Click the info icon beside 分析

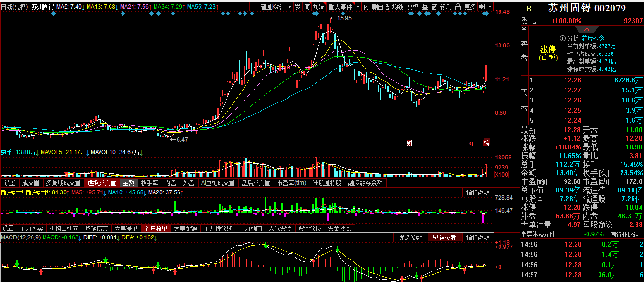(x=563, y=38)
